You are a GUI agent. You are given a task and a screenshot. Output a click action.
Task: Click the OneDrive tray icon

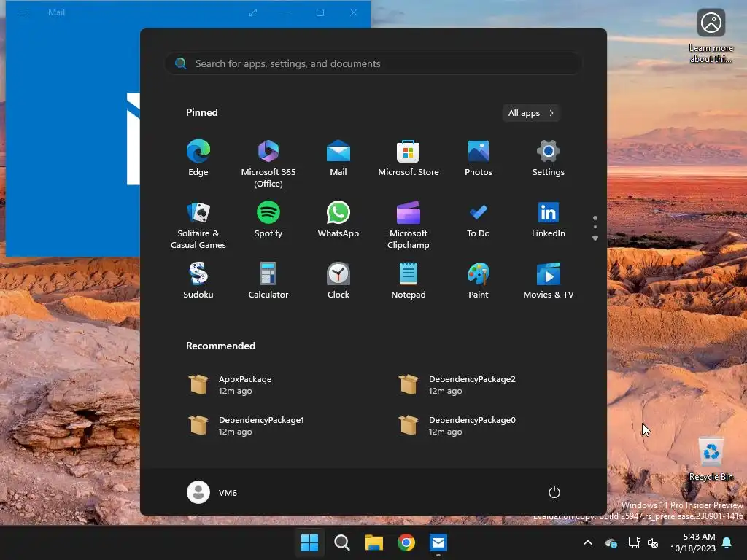point(611,542)
